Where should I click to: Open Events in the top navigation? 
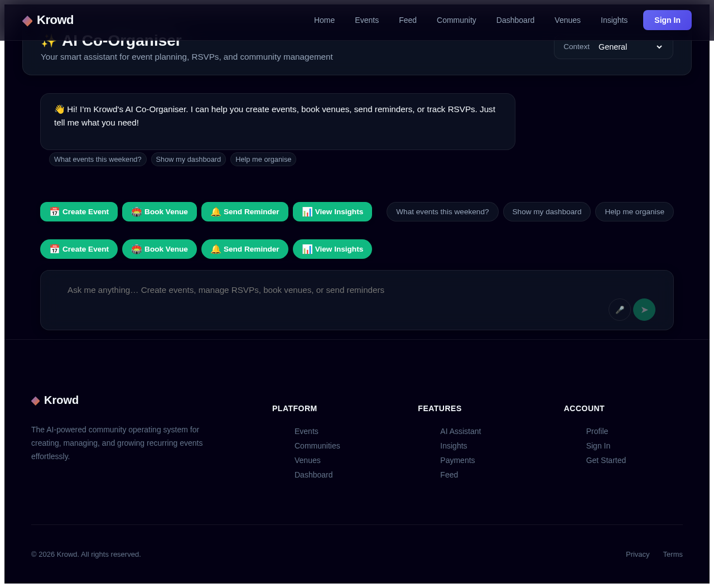[366, 20]
